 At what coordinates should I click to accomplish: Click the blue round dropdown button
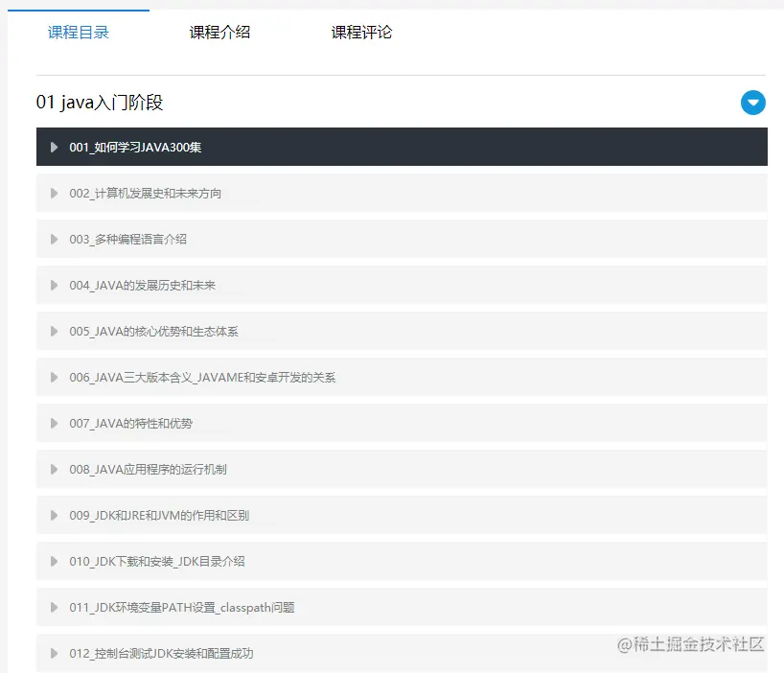click(x=753, y=104)
